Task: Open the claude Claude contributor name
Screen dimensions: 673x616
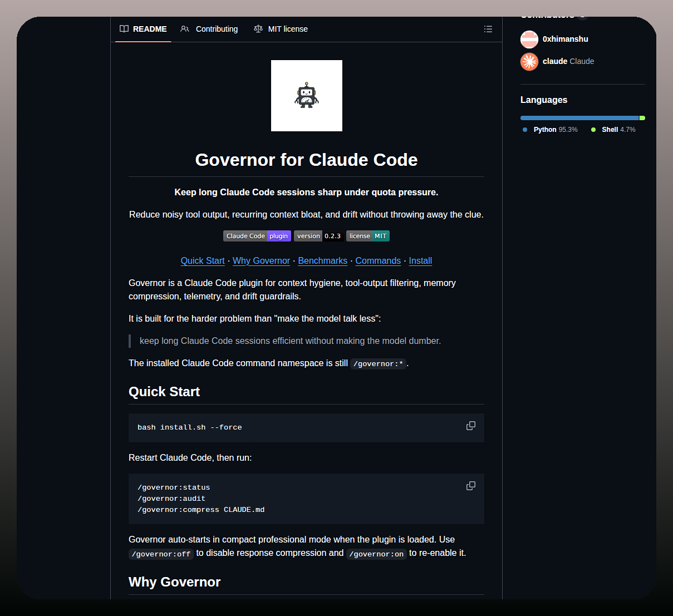Action: click(x=568, y=61)
